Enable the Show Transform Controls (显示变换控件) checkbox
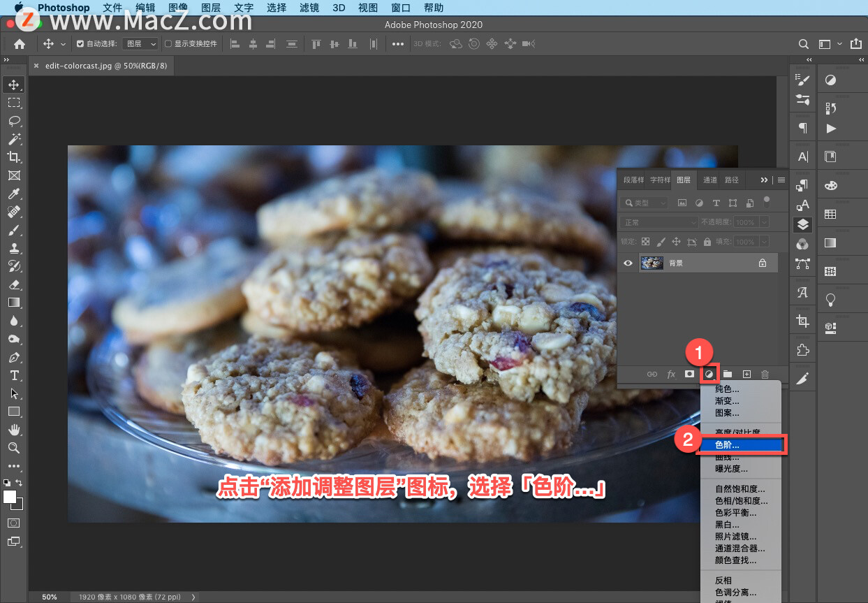The height and width of the screenshot is (603, 868). 168,44
